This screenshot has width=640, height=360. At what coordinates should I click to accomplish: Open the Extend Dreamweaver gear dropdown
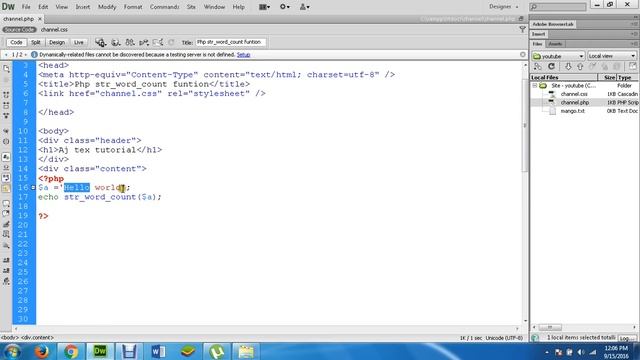284,7
